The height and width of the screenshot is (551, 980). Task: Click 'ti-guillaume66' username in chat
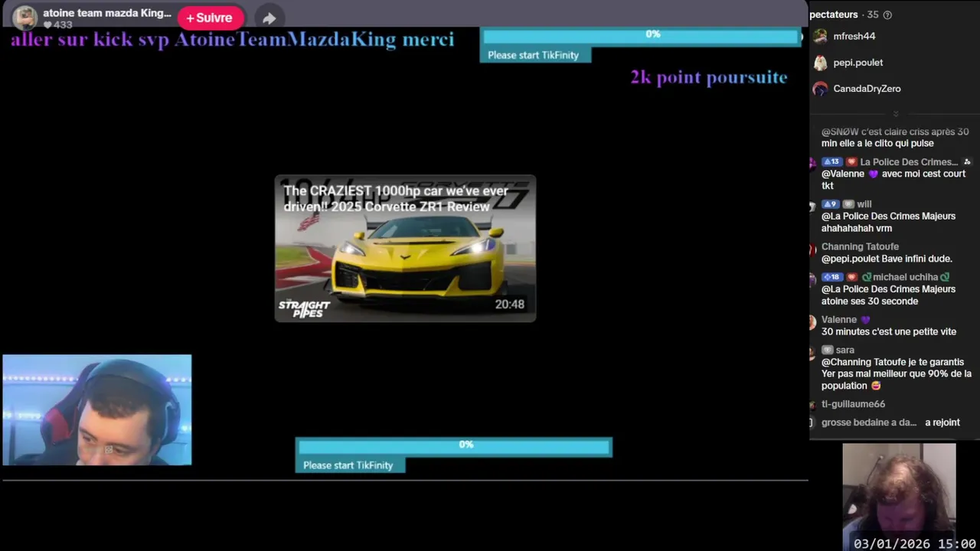pyautogui.click(x=853, y=404)
